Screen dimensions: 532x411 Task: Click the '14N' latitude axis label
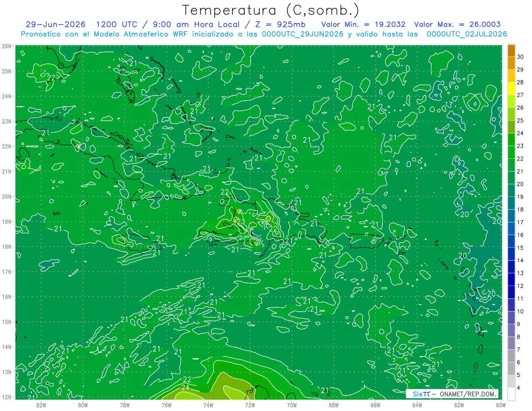7,347
